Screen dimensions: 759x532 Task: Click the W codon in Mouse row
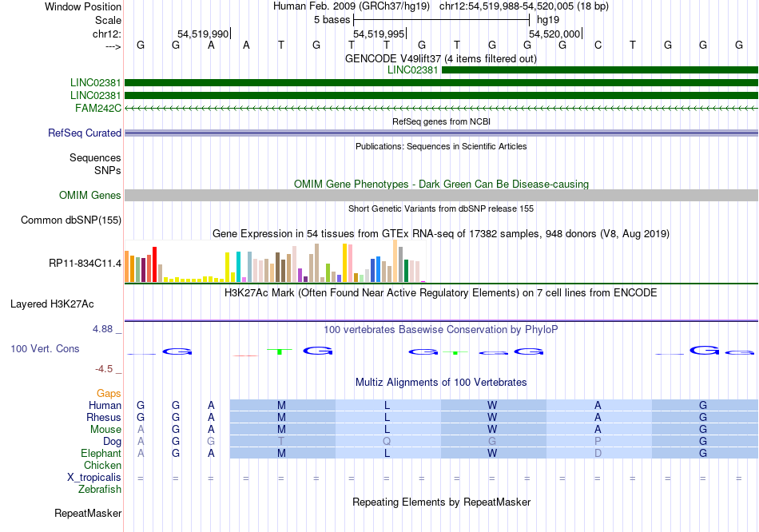click(x=492, y=430)
